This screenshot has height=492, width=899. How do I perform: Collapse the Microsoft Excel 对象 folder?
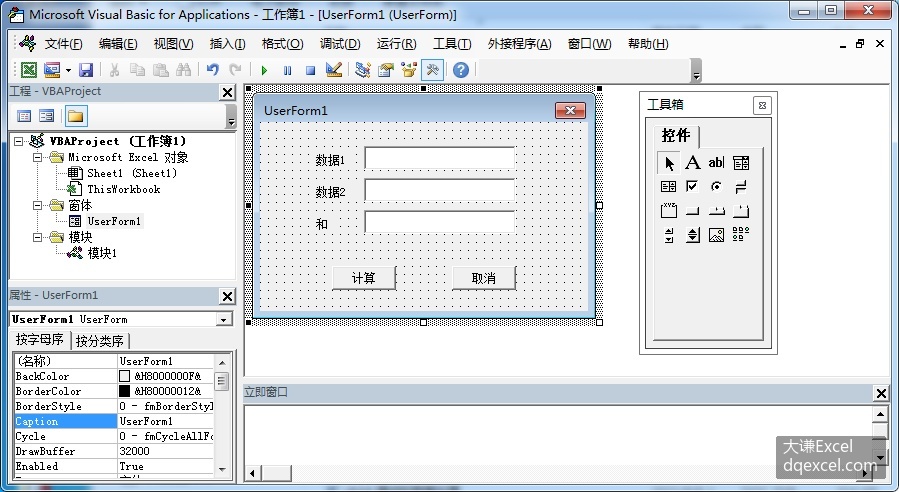38,157
